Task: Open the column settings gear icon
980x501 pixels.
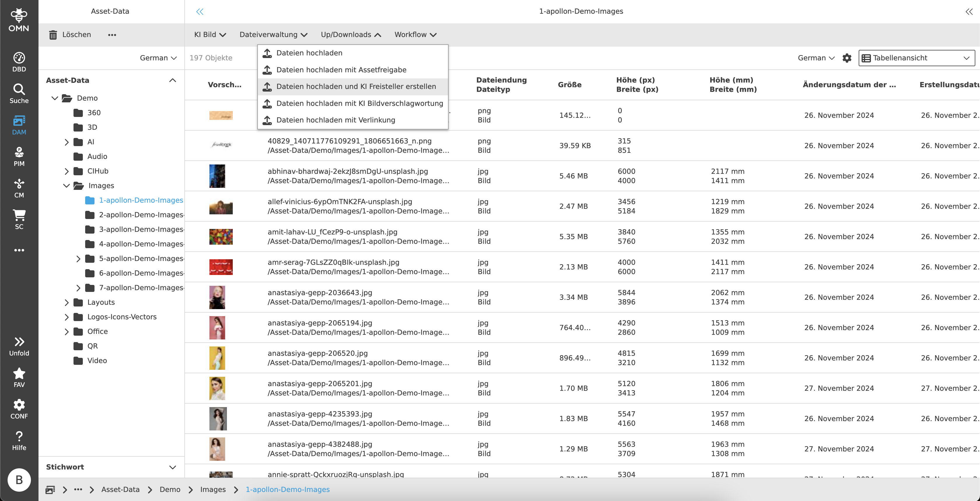Action: (x=847, y=58)
